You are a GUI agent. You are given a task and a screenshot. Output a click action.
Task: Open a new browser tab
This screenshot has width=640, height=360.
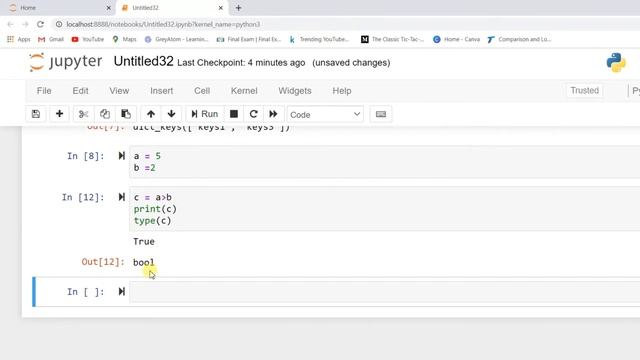coord(238,8)
